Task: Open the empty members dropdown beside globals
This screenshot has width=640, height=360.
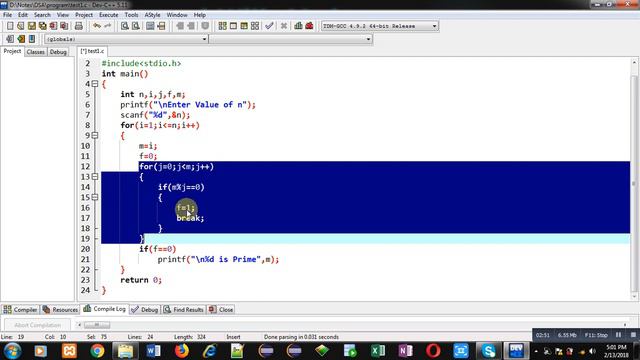Action: [x=291, y=39]
